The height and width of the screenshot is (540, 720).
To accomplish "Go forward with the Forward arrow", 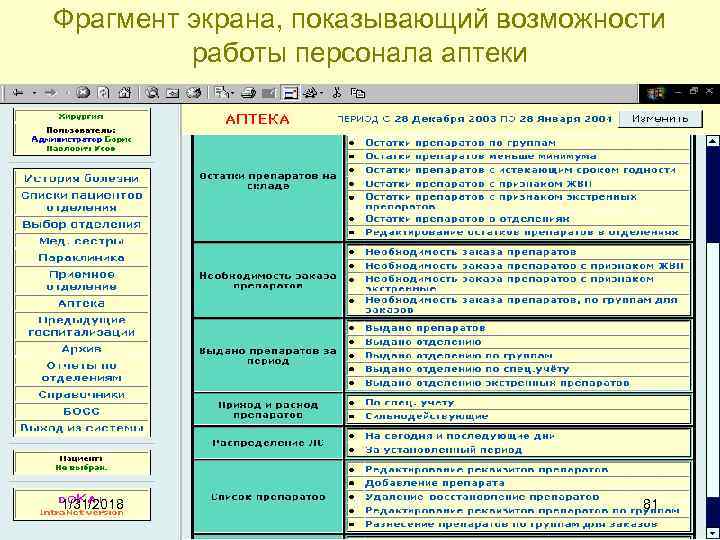I will tap(51, 93).
